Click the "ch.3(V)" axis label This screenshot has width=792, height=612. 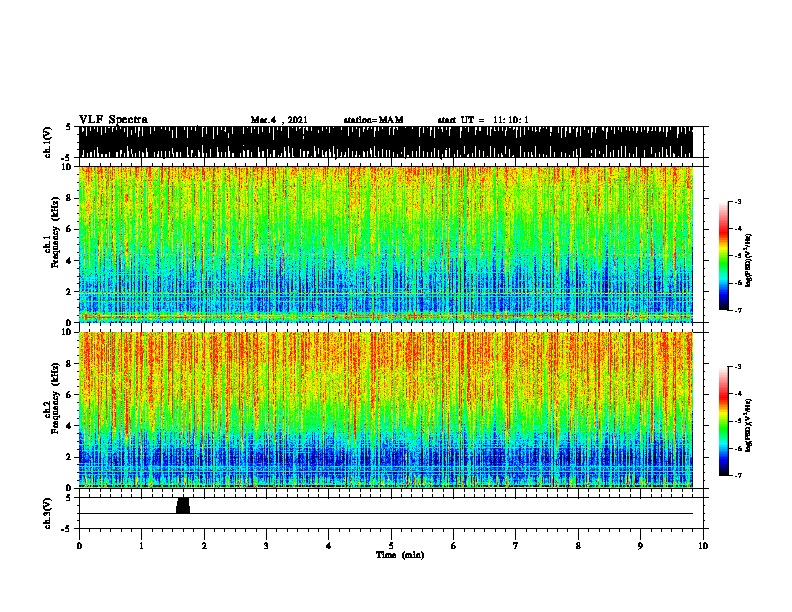tap(47, 513)
